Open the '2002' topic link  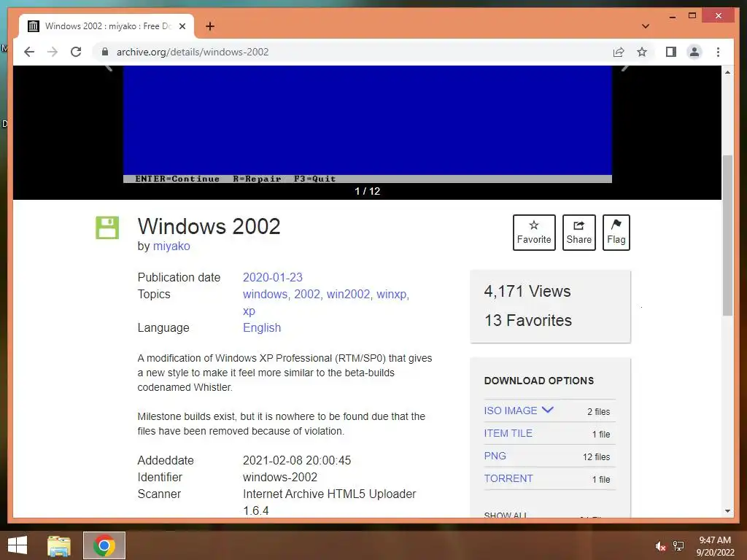[x=307, y=295]
